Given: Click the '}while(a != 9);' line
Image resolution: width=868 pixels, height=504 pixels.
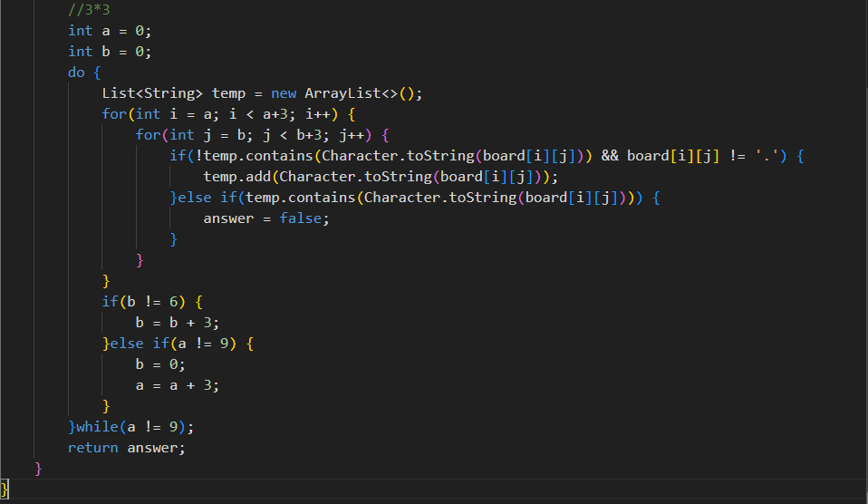Looking at the screenshot, I should tap(130, 427).
